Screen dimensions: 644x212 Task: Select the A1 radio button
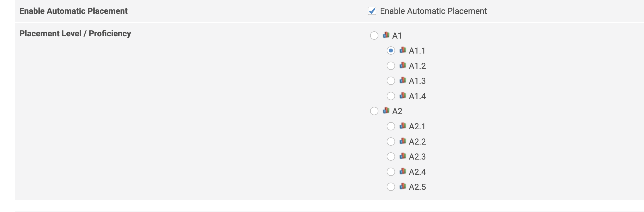point(374,36)
